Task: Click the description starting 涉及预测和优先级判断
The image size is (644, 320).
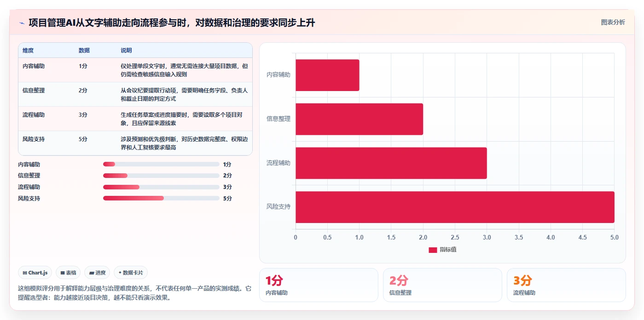Action: (x=184, y=143)
